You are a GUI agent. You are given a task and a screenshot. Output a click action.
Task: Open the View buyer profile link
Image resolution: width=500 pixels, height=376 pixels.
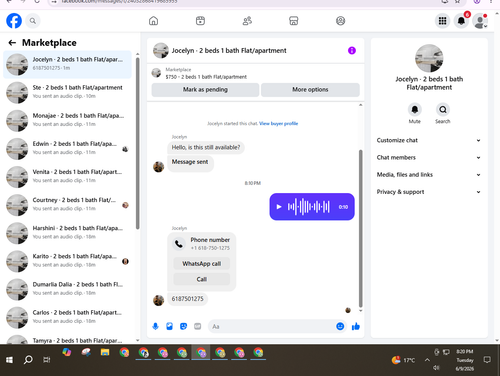pyautogui.click(x=279, y=123)
